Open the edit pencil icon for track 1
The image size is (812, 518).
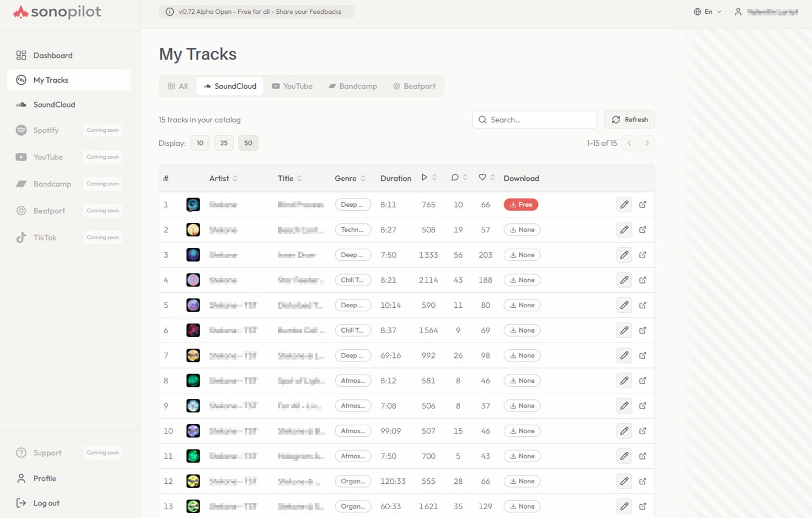624,204
